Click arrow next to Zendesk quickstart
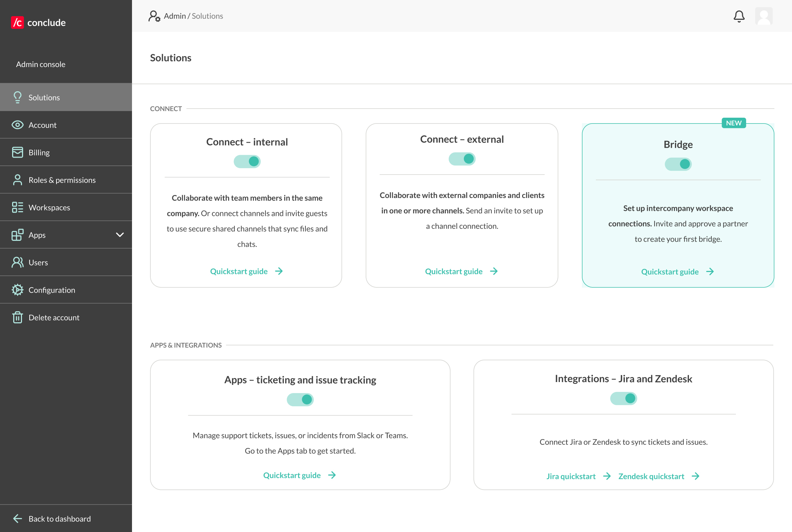The width and height of the screenshot is (792, 532). pyautogui.click(x=696, y=476)
